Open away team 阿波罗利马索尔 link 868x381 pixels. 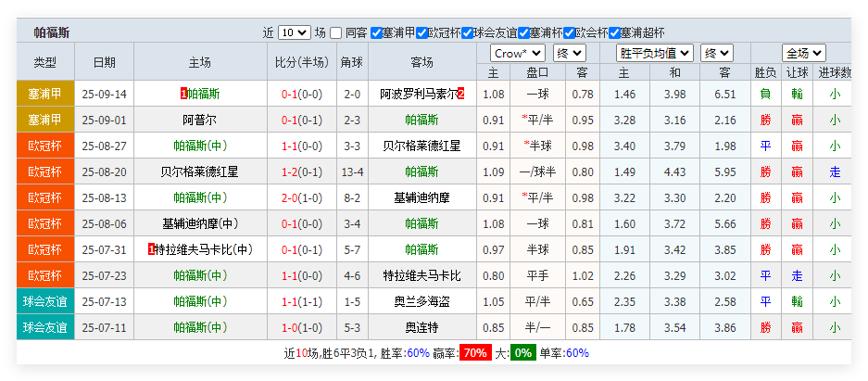419,95
